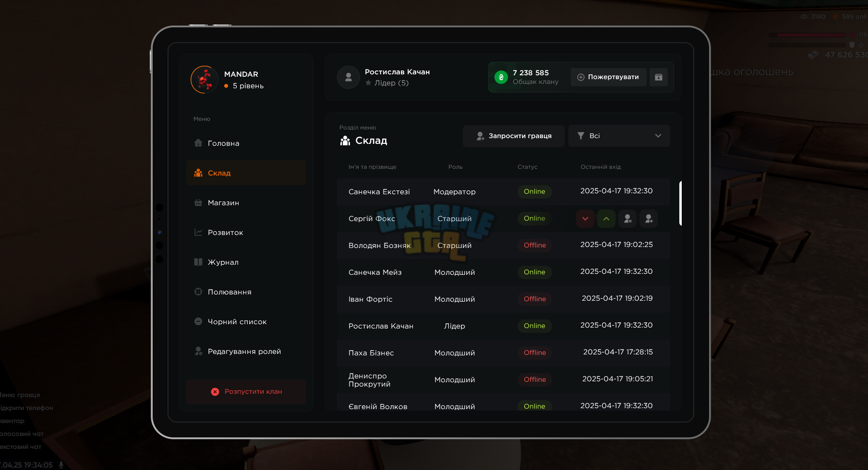Open the Розвиток menu item

pos(246,233)
